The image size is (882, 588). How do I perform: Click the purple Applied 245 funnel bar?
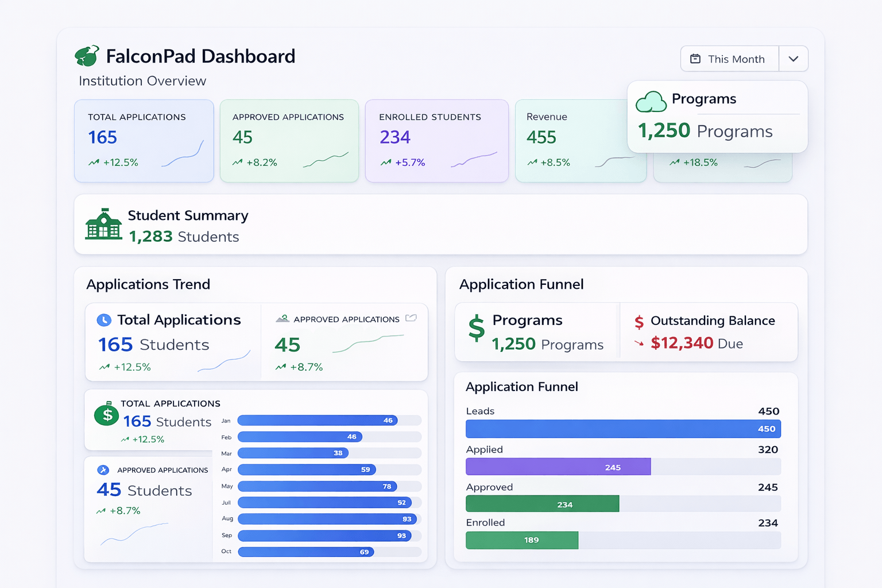pyautogui.click(x=558, y=467)
